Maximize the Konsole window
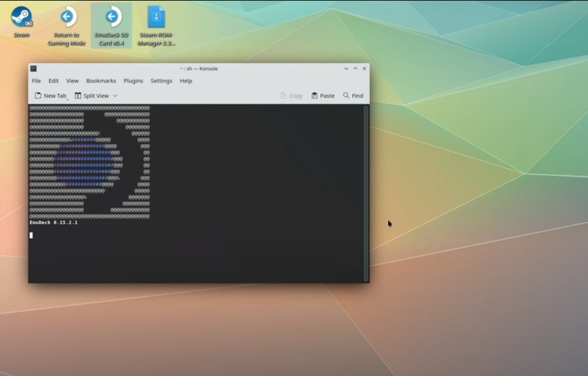 (x=355, y=69)
